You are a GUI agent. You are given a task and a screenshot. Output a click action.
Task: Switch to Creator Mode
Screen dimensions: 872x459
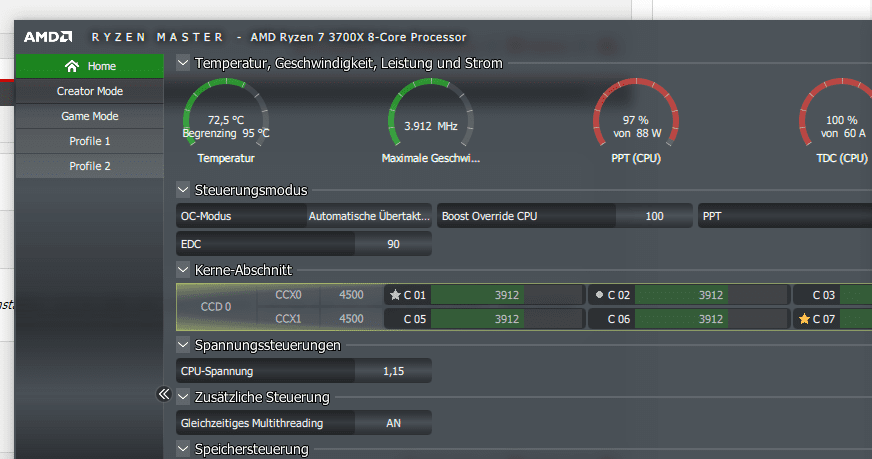click(90, 91)
